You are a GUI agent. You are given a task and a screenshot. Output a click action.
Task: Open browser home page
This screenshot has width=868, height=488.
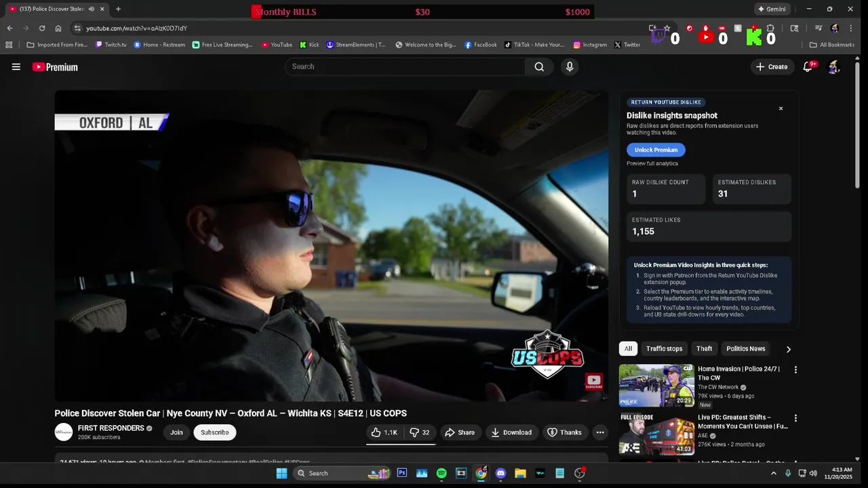pyautogui.click(x=58, y=28)
